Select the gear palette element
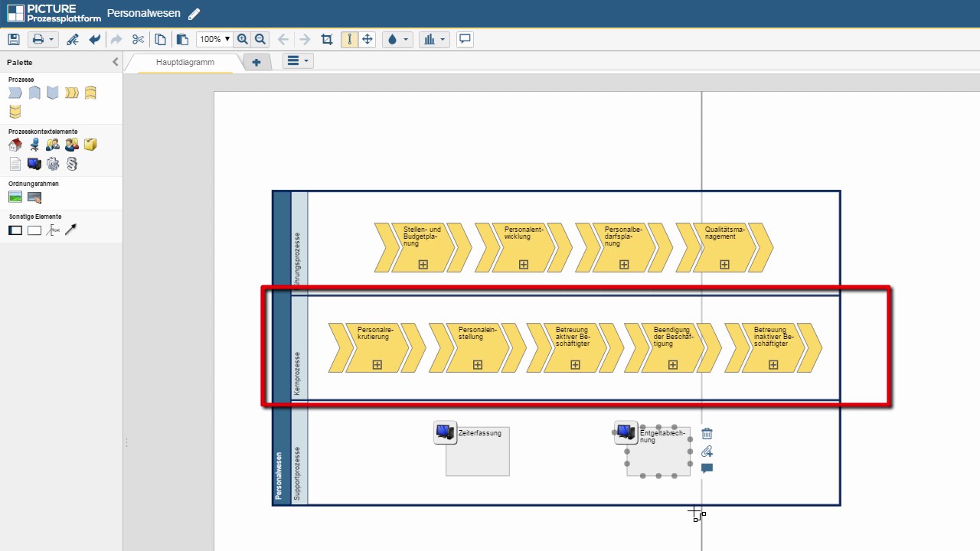The image size is (980, 551). click(x=53, y=164)
